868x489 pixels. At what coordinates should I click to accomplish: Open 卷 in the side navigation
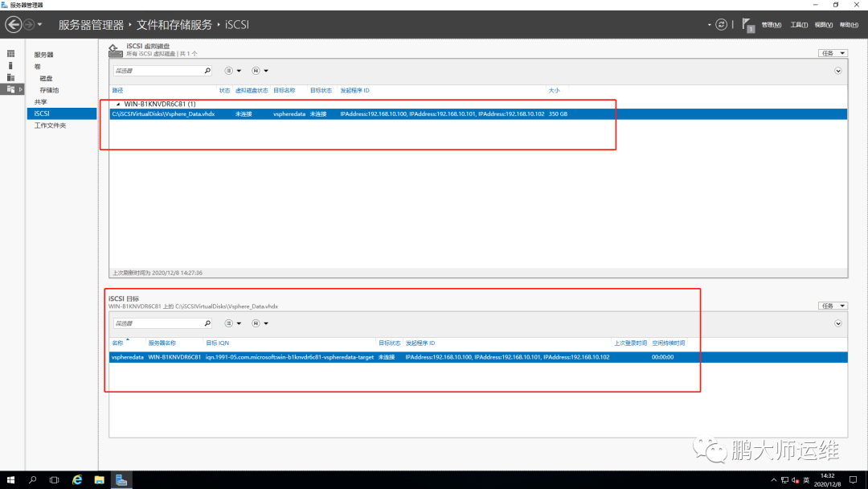[37, 67]
